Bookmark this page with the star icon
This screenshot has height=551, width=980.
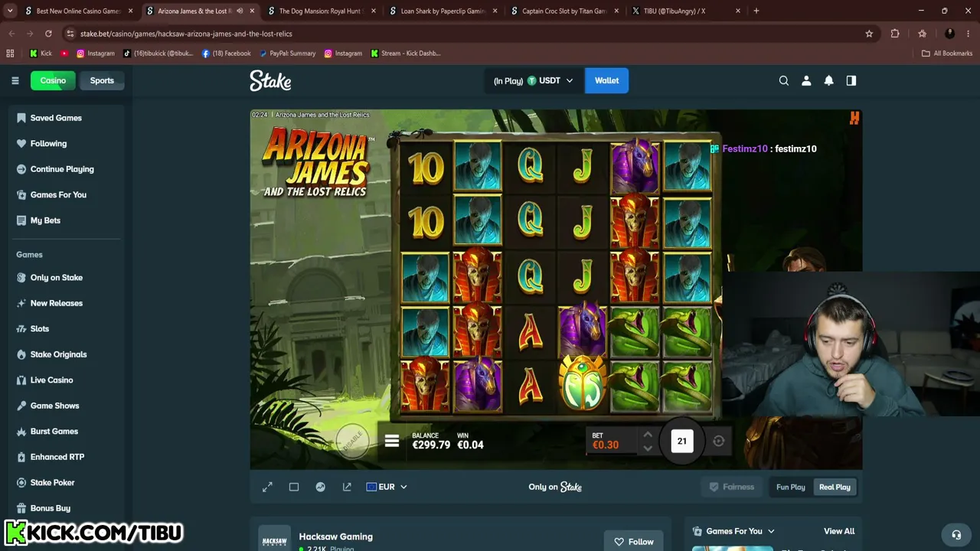869,34
